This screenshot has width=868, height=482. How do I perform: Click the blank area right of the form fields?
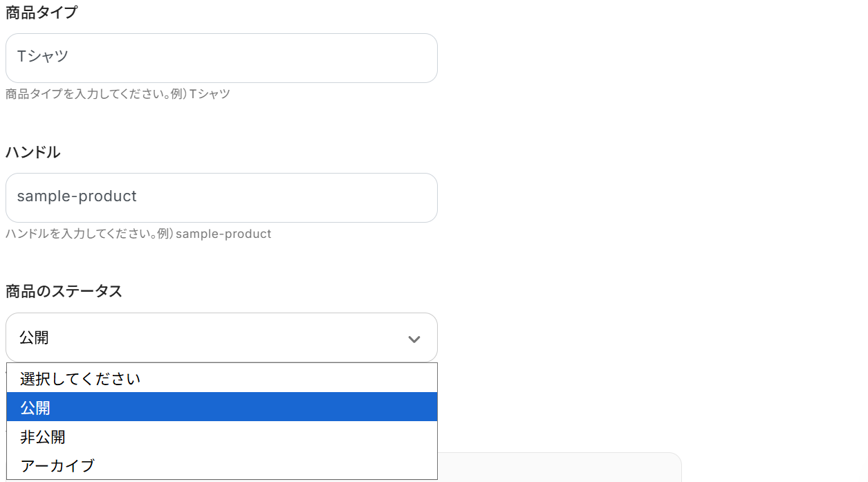coord(650,207)
